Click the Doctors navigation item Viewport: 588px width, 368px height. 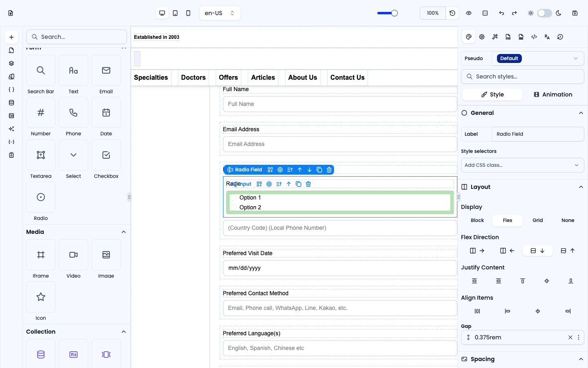point(194,78)
